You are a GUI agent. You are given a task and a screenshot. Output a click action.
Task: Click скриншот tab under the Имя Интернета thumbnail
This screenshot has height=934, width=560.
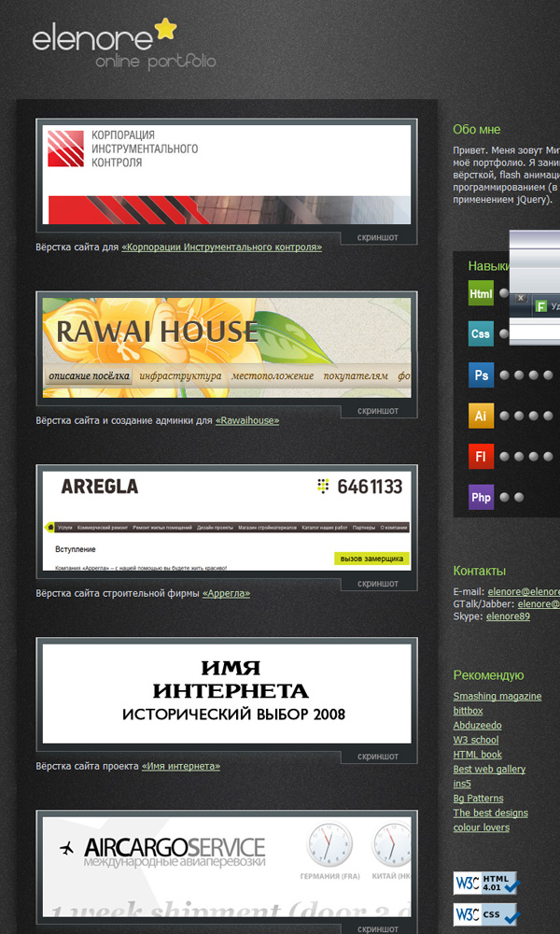coord(378,757)
